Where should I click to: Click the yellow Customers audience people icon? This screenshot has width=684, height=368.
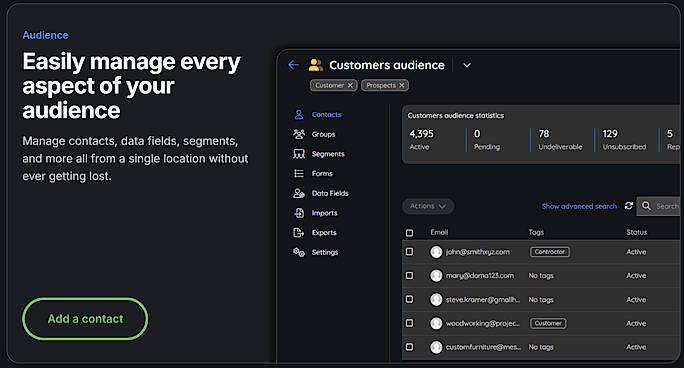[316, 65]
